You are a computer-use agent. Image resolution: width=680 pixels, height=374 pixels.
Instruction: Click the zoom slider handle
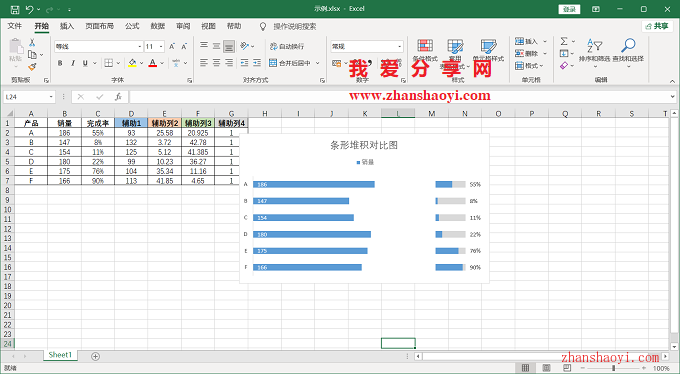click(613, 368)
